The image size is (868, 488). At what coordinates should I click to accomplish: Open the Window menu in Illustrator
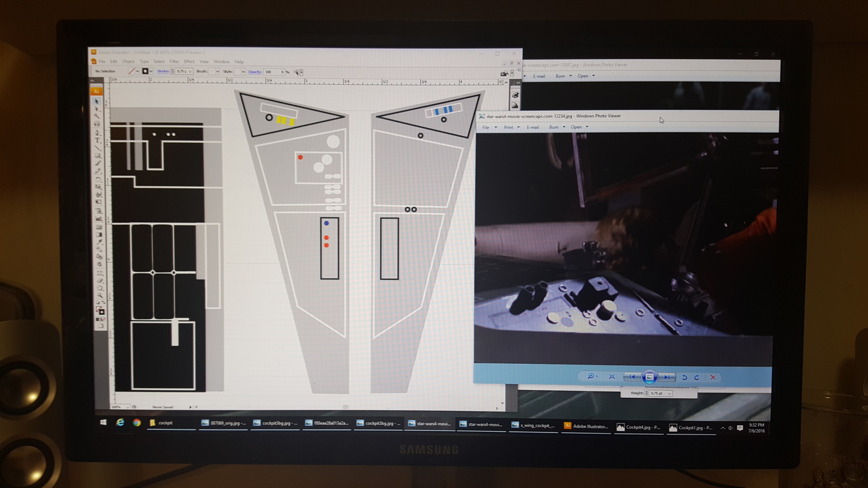222,62
